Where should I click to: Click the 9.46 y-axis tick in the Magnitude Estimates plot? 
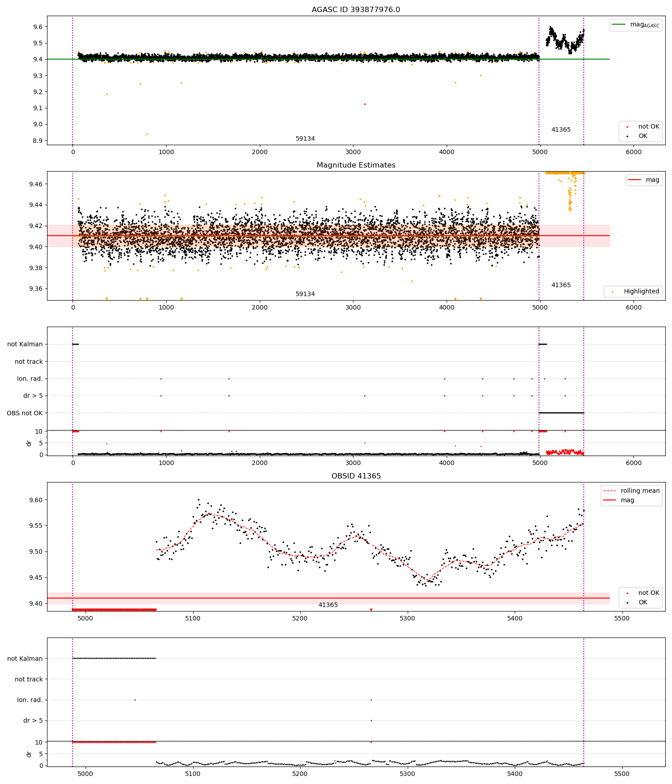[36, 184]
